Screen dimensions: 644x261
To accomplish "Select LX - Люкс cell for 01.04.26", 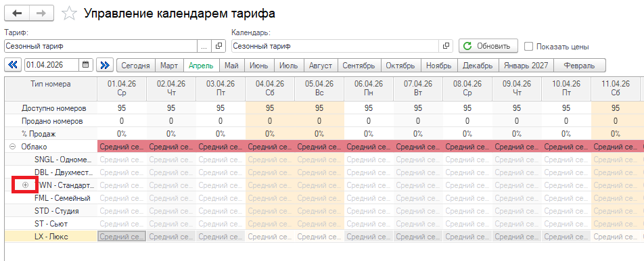I will 122,237.
